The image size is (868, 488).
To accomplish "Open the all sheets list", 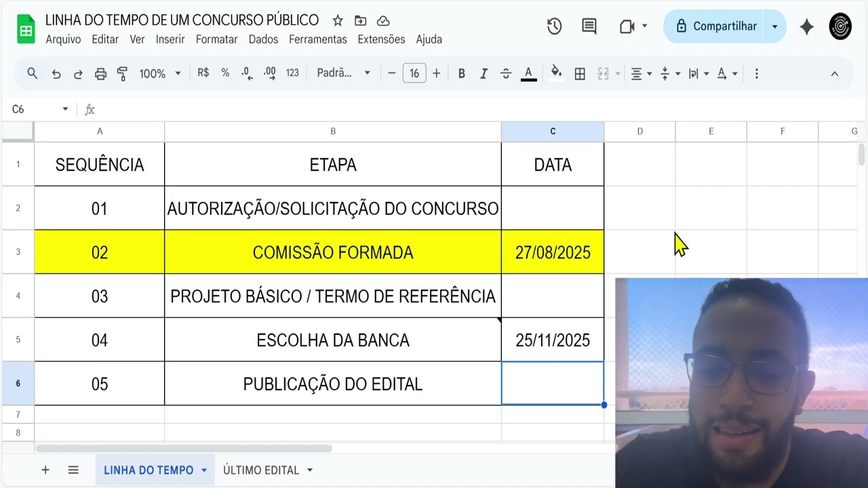I will tap(73, 470).
